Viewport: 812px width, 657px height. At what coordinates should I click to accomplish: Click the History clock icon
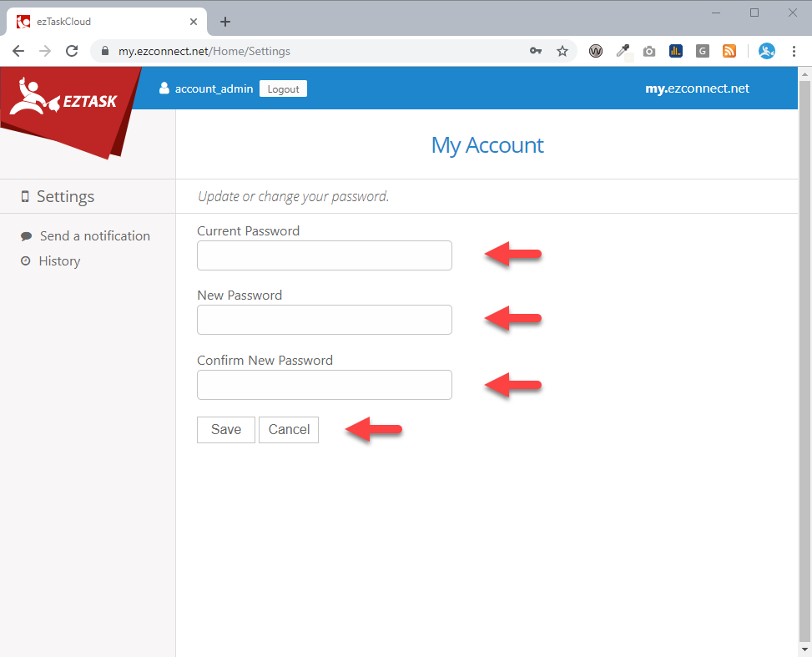[25, 260]
